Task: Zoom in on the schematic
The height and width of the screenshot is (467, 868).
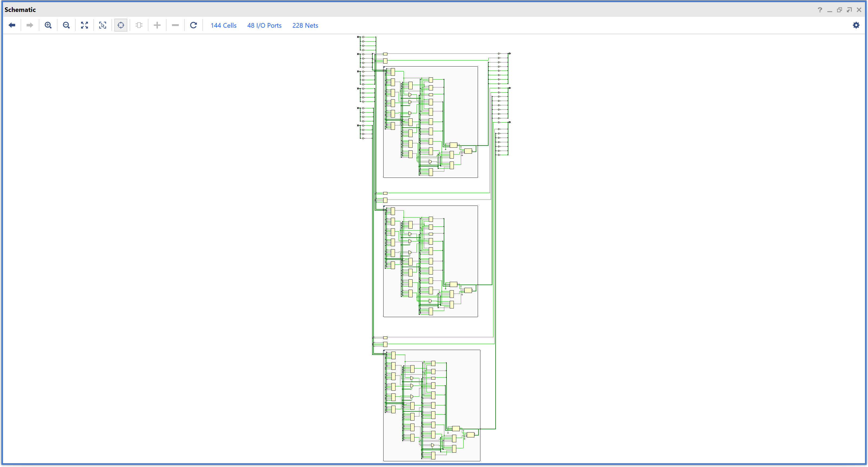Action: pyautogui.click(x=48, y=25)
